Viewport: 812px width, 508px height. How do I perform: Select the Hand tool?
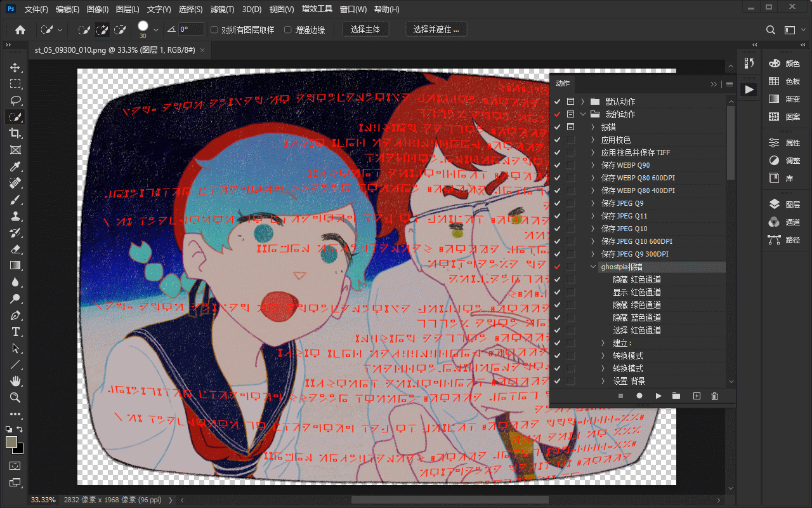coord(15,381)
